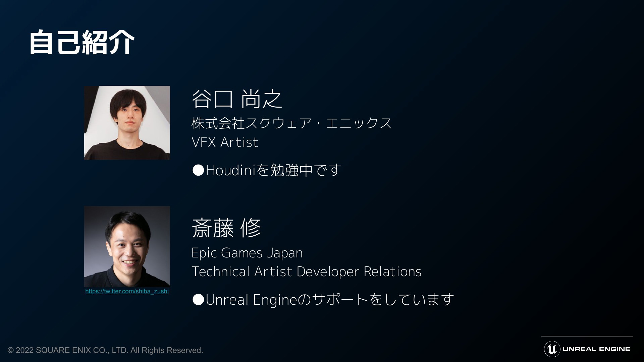Click the photo beside 谷口 尚之
The image size is (644, 362).
tap(127, 123)
